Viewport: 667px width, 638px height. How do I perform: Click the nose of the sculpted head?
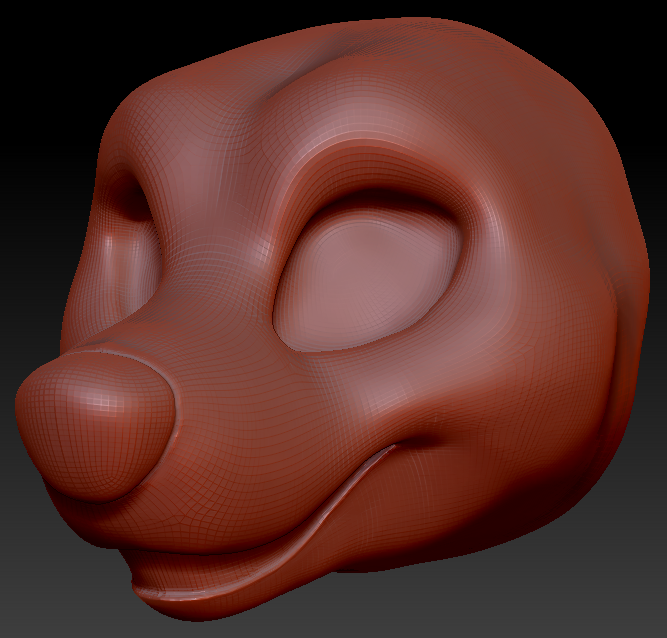coord(96,425)
